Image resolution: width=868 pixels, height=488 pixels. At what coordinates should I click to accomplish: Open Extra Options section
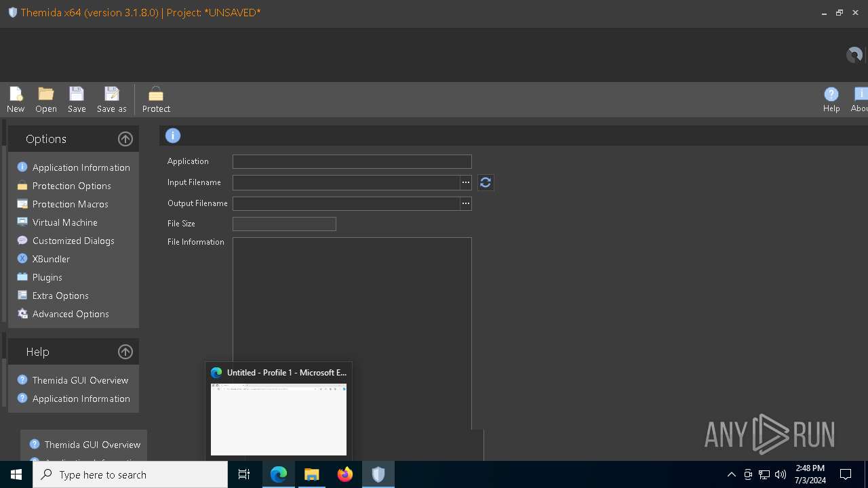pos(53,296)
